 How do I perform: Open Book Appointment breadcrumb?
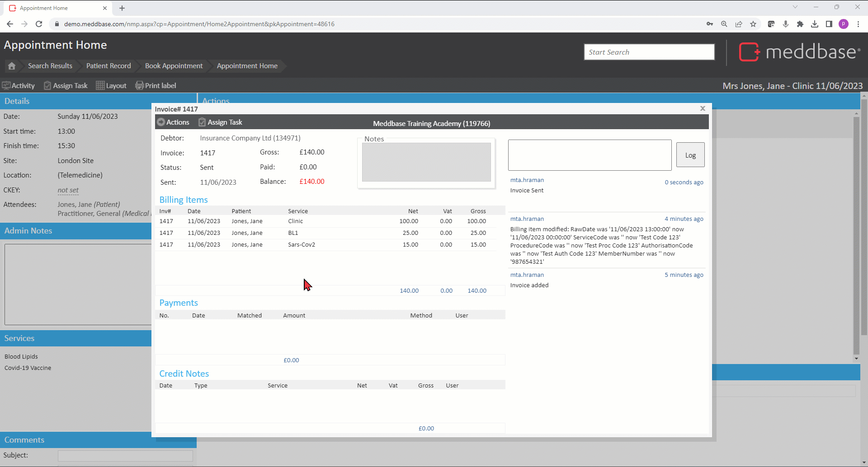pos(174,66)
